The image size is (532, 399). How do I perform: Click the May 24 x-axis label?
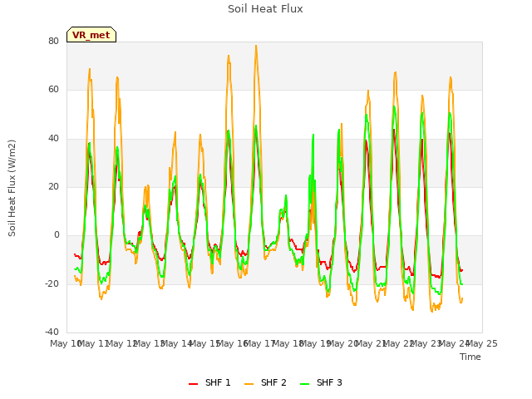point(455,343)
